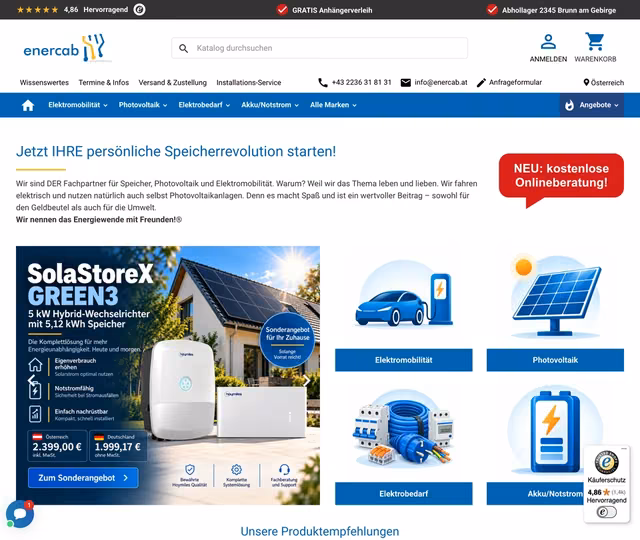Go to the home page via house icon
This screenshot has width=640, height=540.
(28, 105)
